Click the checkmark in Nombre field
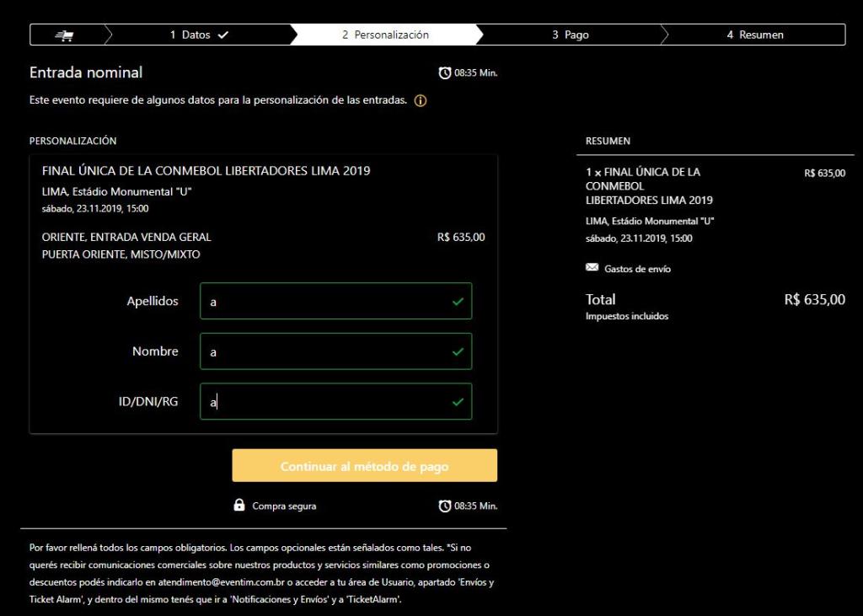 click(458, 351)
